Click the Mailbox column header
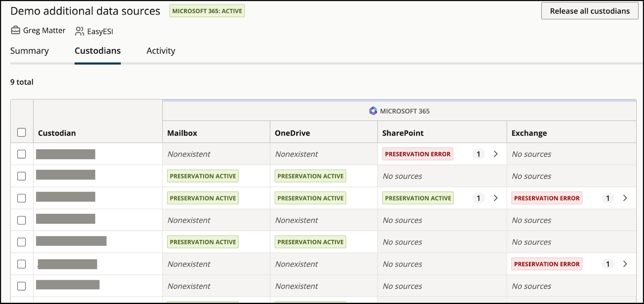 [182, 133]
